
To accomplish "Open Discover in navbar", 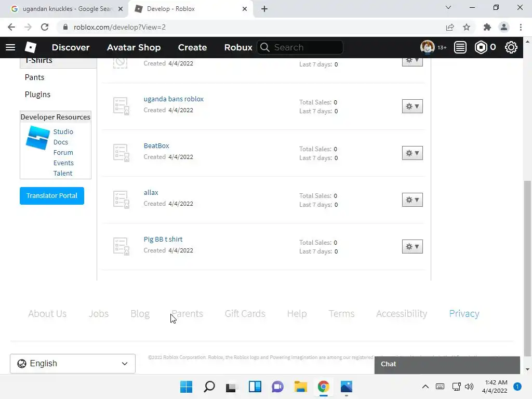I will pyautogui.click(x=71, y=47).
